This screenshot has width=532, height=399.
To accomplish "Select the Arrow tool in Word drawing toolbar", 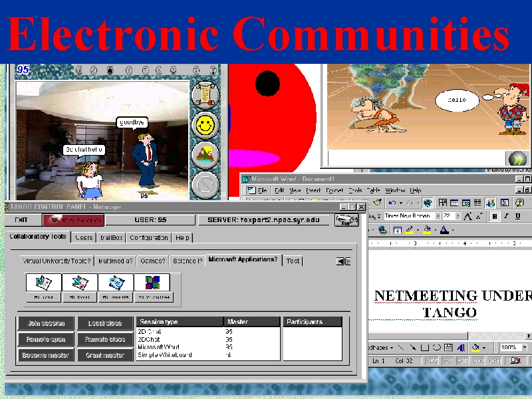I will pos(412,347).
